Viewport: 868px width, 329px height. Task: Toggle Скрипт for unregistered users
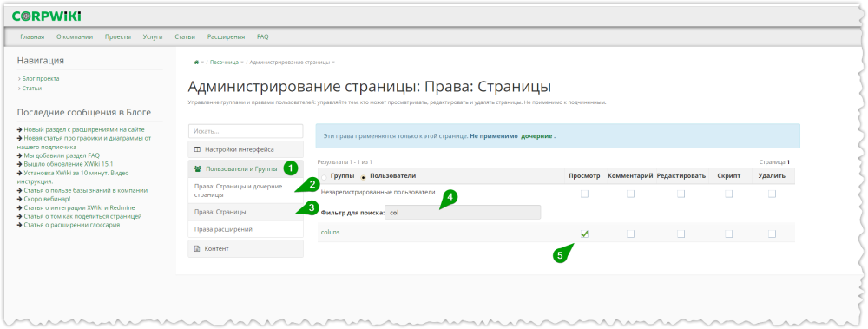tap(728, 194)
